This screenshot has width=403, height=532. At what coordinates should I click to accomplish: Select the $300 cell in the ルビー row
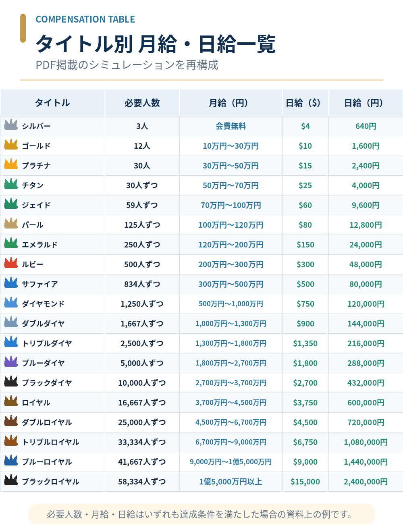(305, 264)
